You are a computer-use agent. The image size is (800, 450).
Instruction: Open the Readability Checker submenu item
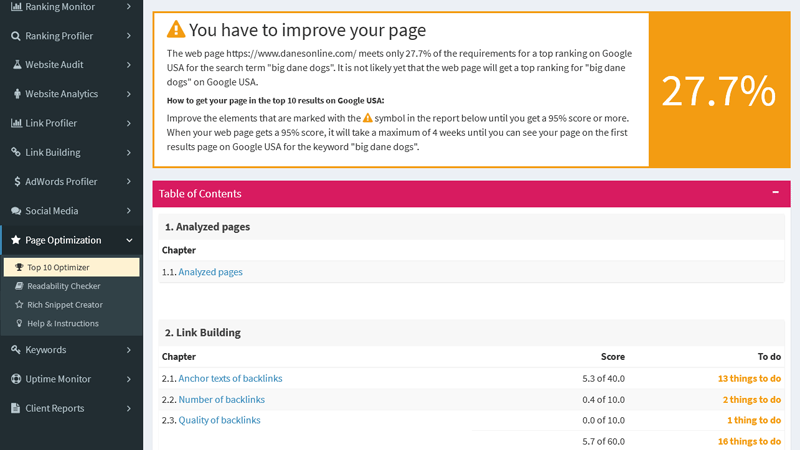tap(71, 286)
